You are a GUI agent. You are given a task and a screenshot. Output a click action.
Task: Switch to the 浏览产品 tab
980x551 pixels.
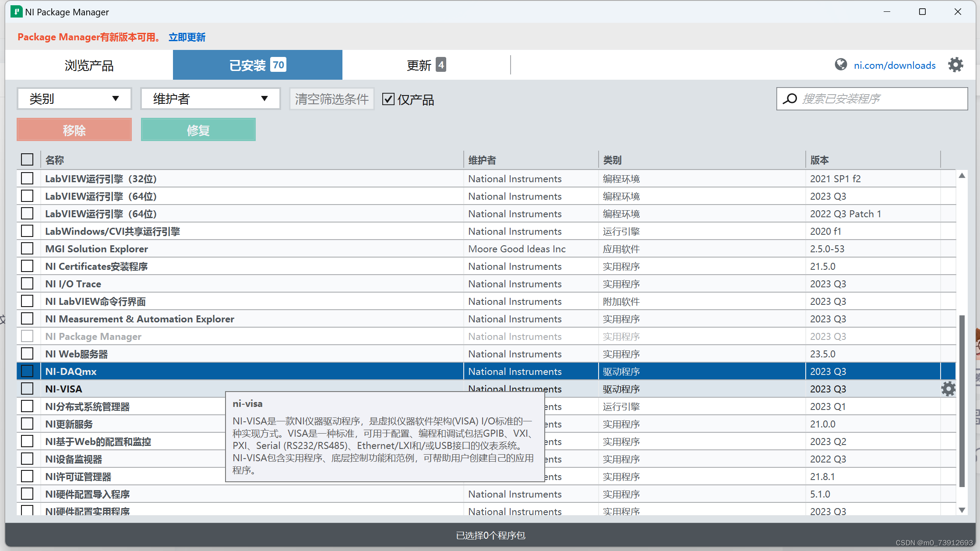[x=89, y=65]
